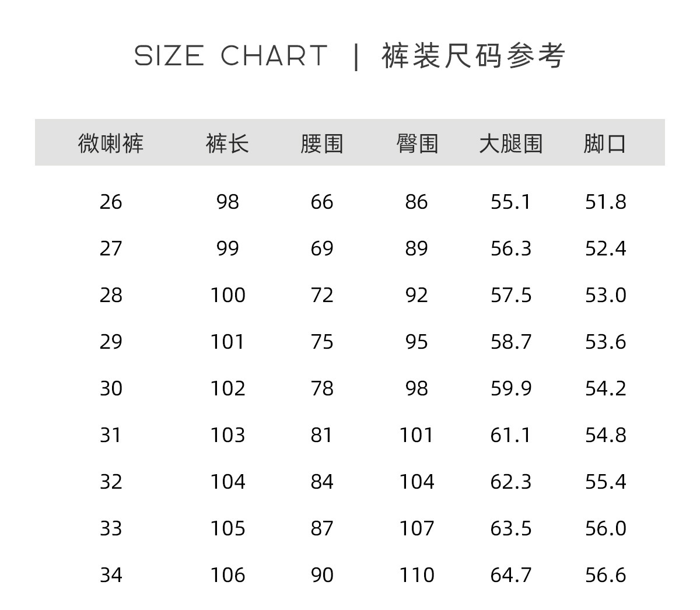Select the 大腿围 column header

(x=511, y=143)
